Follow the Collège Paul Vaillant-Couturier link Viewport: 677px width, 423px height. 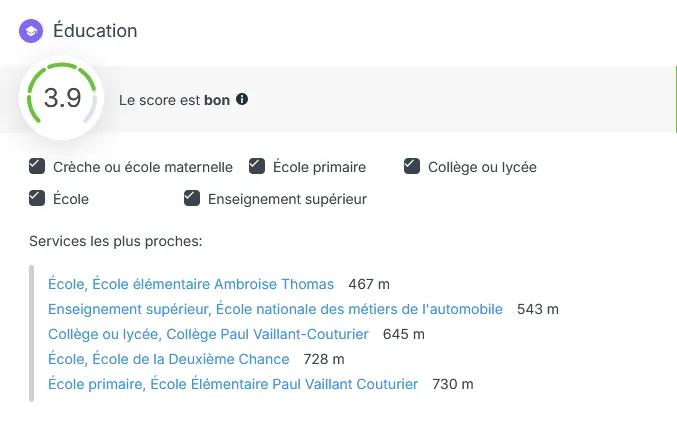[208, 334]
